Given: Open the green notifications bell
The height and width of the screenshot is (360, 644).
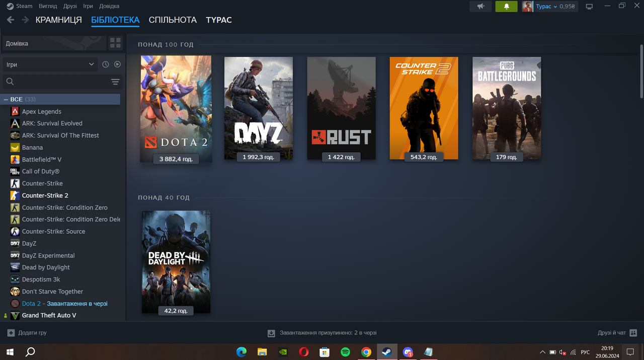Looking at the screenshot, I should click(506, 7).
